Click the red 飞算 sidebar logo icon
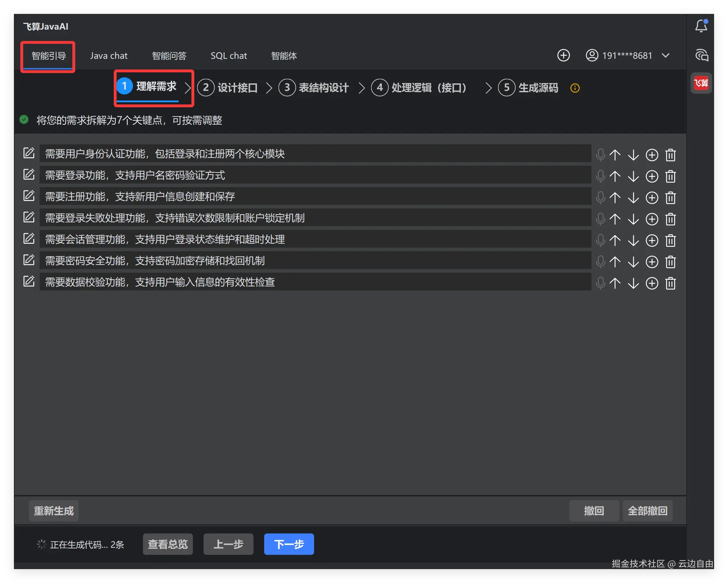728x583 pixels. point(701,83)
